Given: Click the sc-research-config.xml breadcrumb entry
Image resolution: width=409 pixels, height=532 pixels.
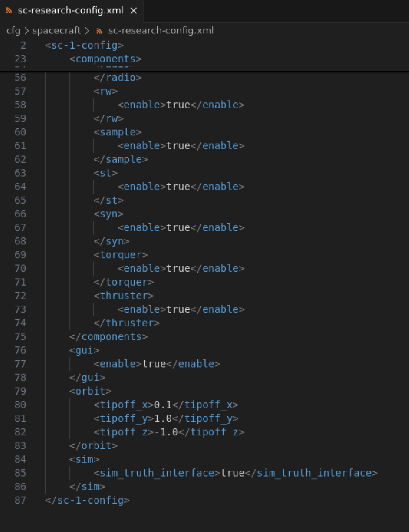Looking at the screenshot, I should click(x=161, y=31).
